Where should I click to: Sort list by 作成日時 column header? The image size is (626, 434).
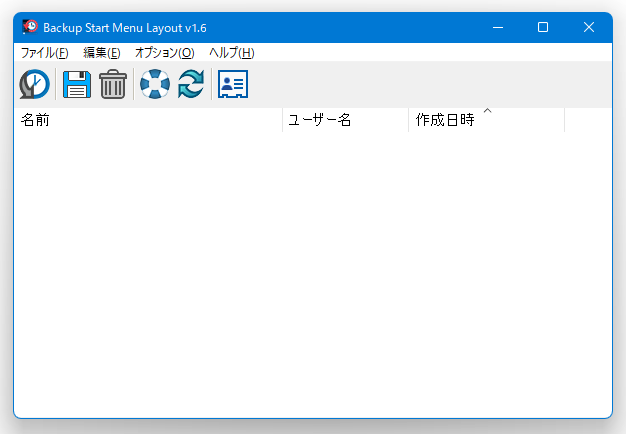point(487,120)
